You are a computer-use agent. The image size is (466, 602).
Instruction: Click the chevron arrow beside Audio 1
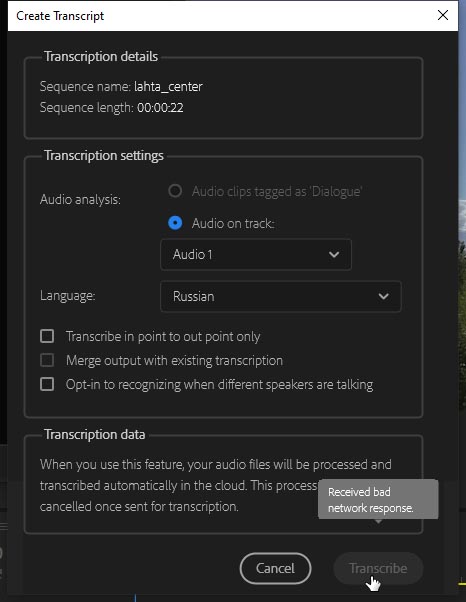pos(334,255)
